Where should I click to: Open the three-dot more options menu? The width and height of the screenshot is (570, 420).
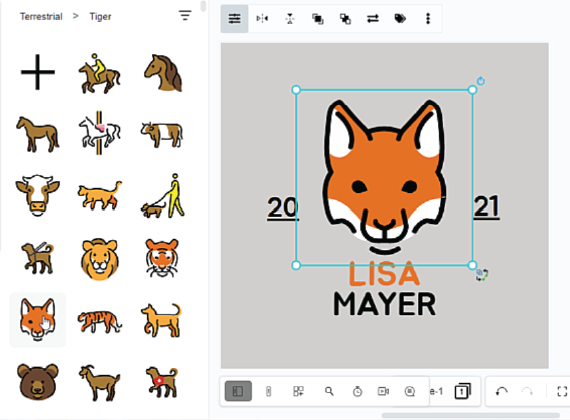click(x=428, y=19)
